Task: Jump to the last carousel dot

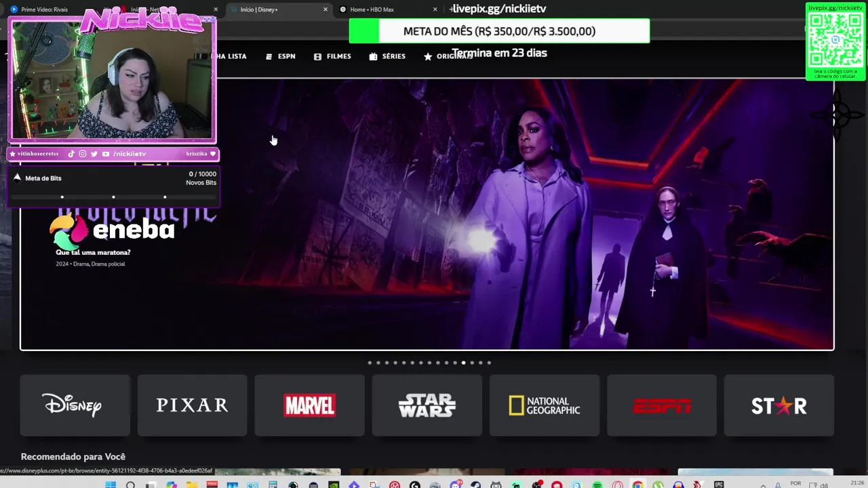Action: 489,363
